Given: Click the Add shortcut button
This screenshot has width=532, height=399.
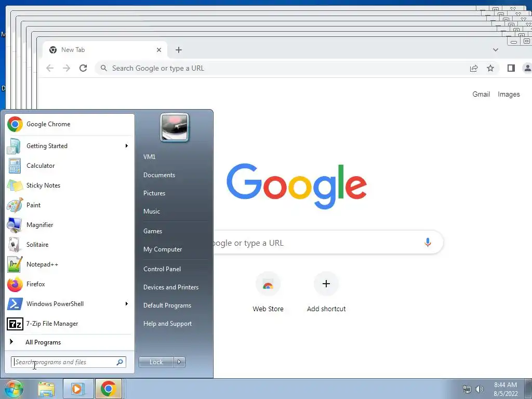Looking at the screenshot, I should point(326,293).
